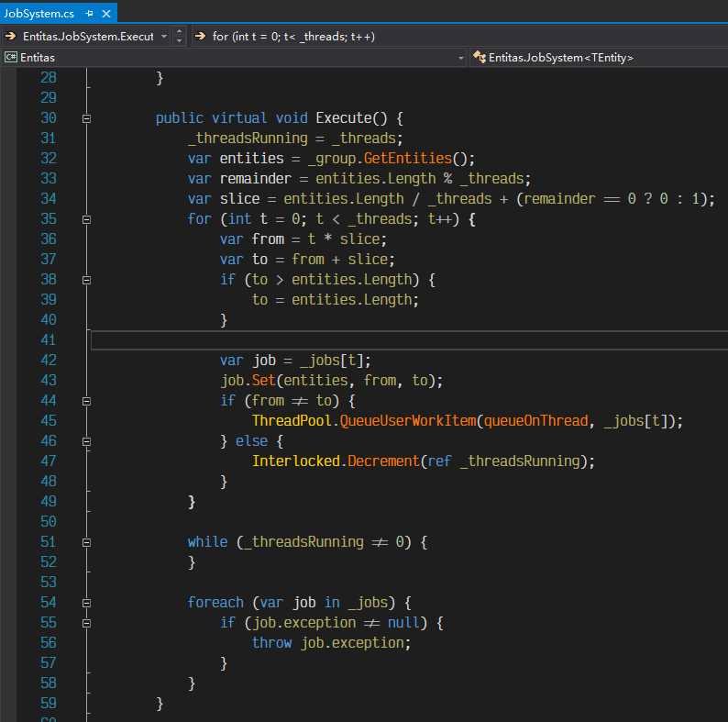This screenshot has height=722, width=728.
Task: Click the GetEntities method call on line 32
Action: click(408, 159)
